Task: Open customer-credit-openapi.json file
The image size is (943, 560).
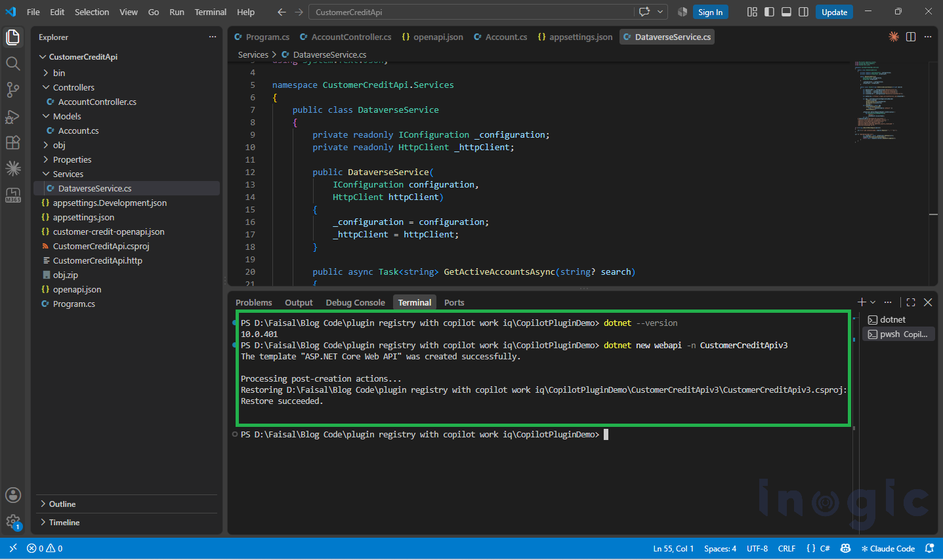Action: click(109, 231)
